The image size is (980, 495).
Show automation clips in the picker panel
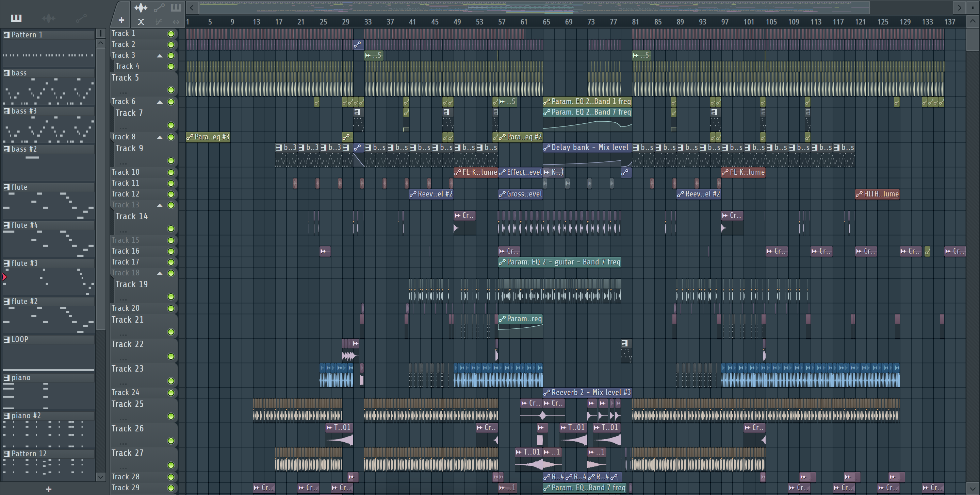(81, 18)
